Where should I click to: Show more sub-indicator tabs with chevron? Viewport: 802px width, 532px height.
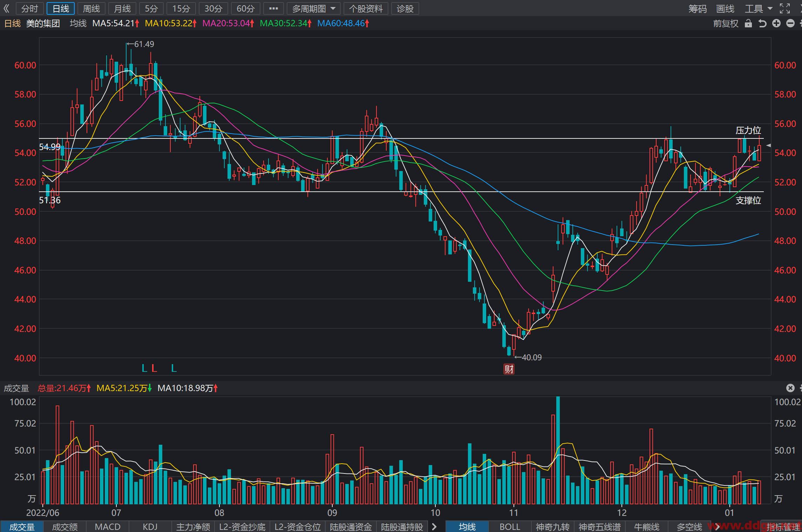[435, 527]
